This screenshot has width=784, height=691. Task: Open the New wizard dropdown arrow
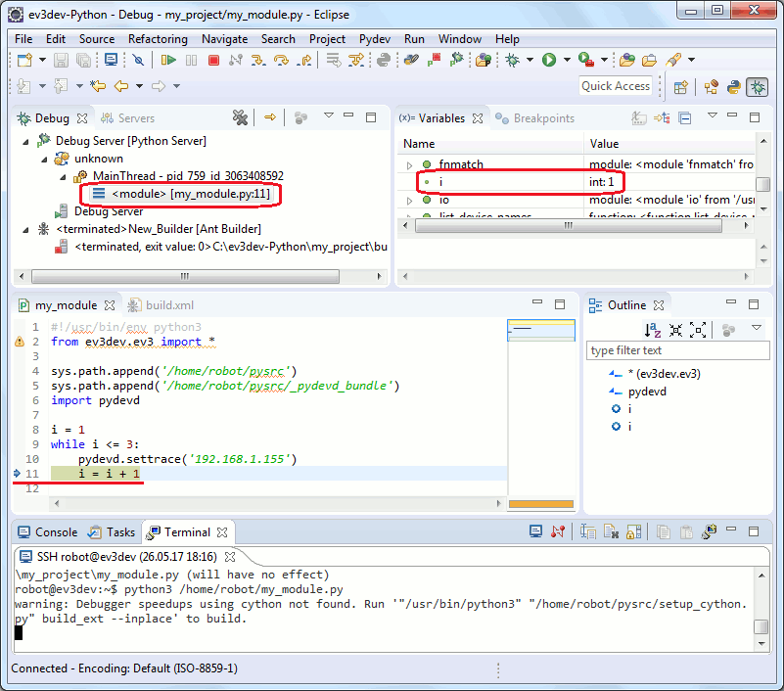42,60
